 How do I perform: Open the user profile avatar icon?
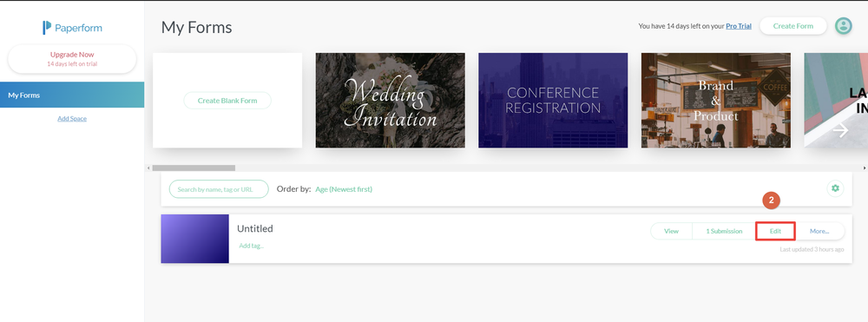coord(843,25)
